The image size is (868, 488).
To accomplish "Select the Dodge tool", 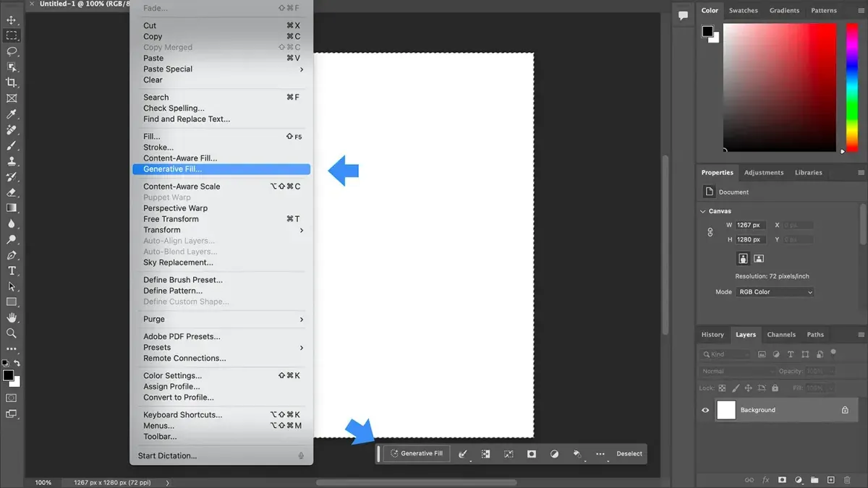I will tap(12, 239).
